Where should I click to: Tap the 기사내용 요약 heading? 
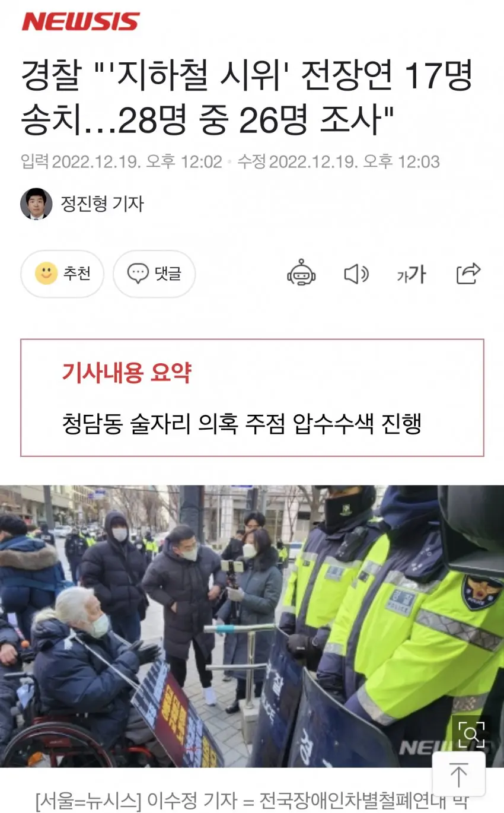(126, 373)
